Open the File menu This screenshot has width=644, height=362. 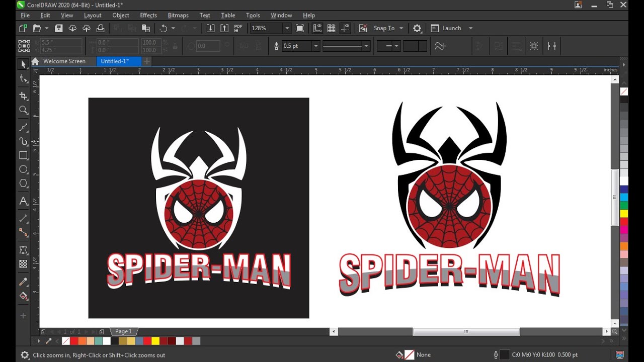pyautogui.click(x=25, y=15)
